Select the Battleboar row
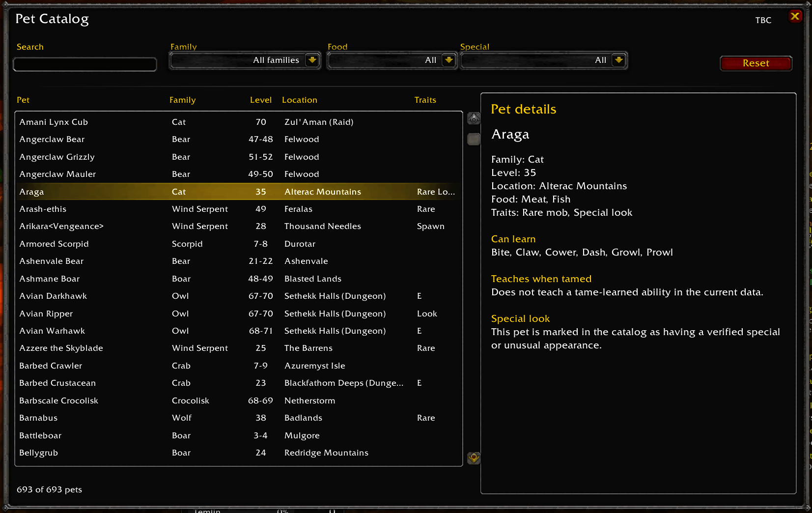Viewport: 812px width, 513px height. pos(239,435)
